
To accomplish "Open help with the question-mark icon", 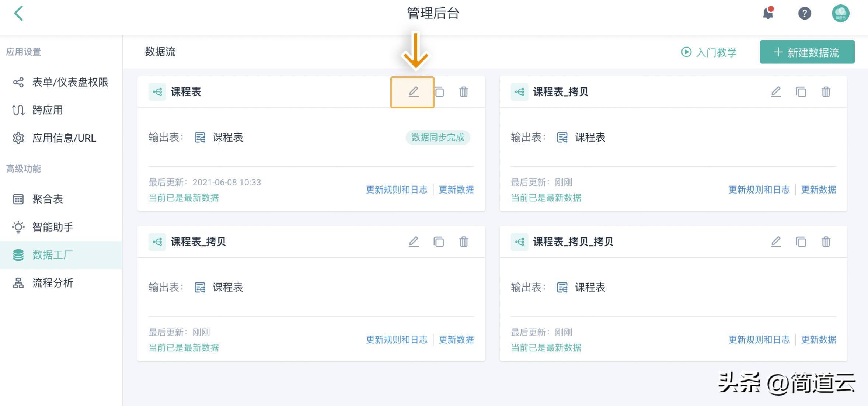I will [804, 13].
